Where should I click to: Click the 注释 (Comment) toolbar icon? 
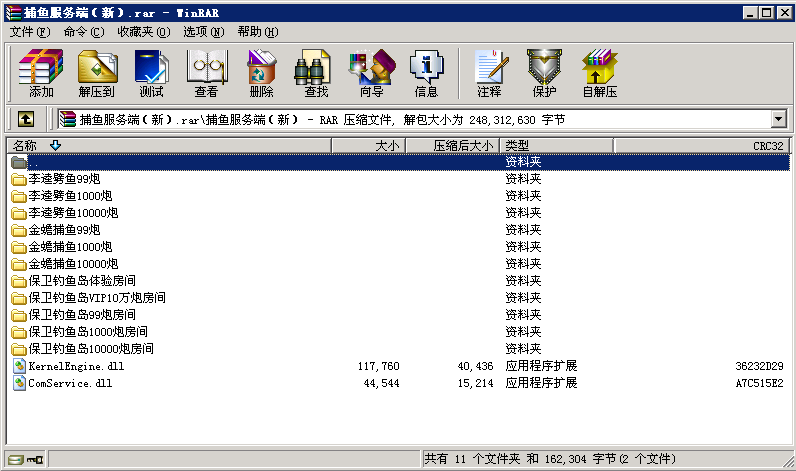pos(489,74)
